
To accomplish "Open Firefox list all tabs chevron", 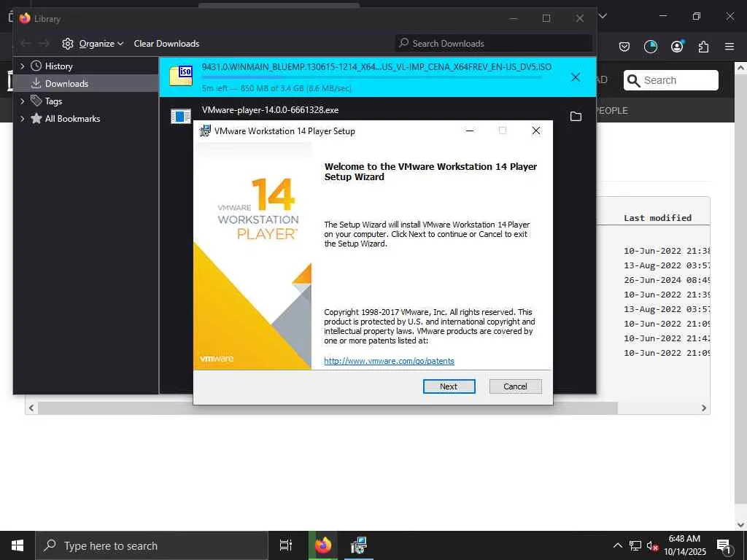I will 603,16.
